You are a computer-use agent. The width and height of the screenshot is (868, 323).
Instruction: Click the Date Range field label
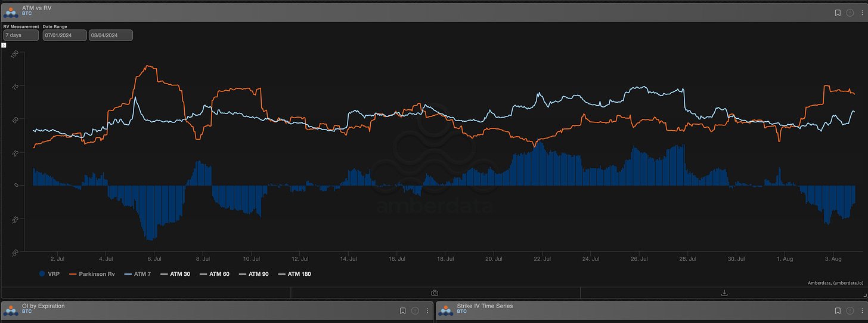point(55,27)
